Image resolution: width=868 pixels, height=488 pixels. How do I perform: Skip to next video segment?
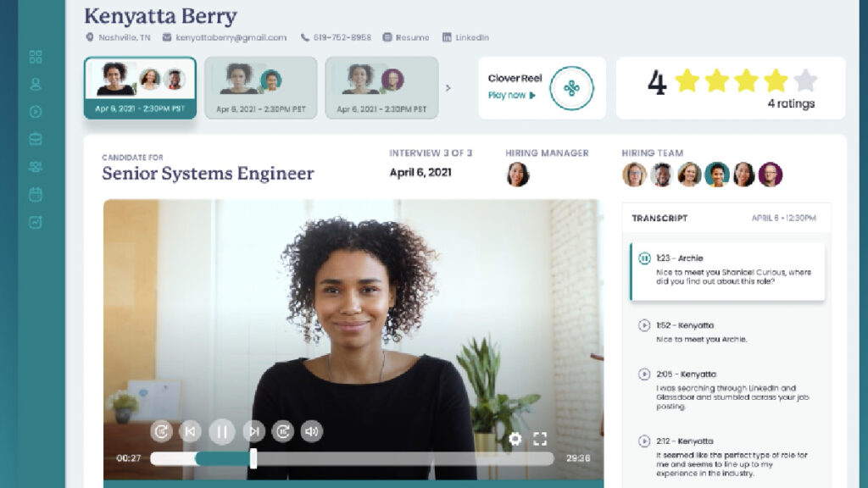tap(253, 431)
